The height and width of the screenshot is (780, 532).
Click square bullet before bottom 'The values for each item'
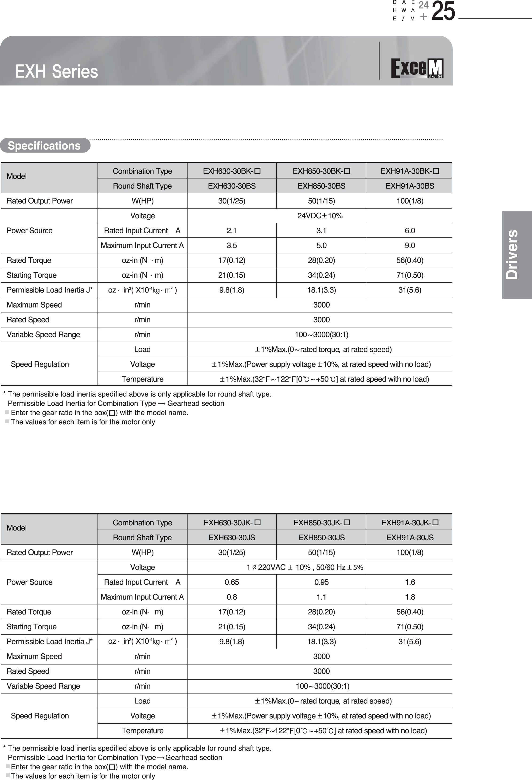tap(8, 776)
